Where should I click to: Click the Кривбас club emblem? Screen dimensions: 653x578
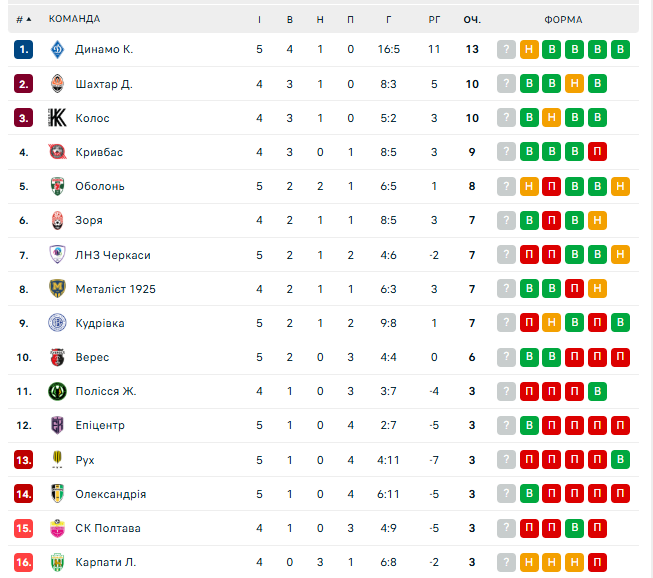click(x=57, y=152)
